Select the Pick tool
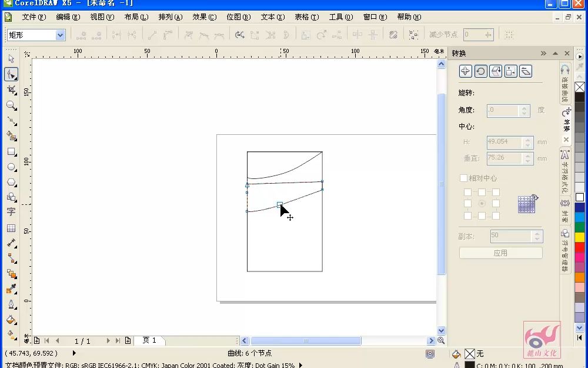The height and width of the screenshot is (368, 588). pyautogui.click(x=10, y=59)
